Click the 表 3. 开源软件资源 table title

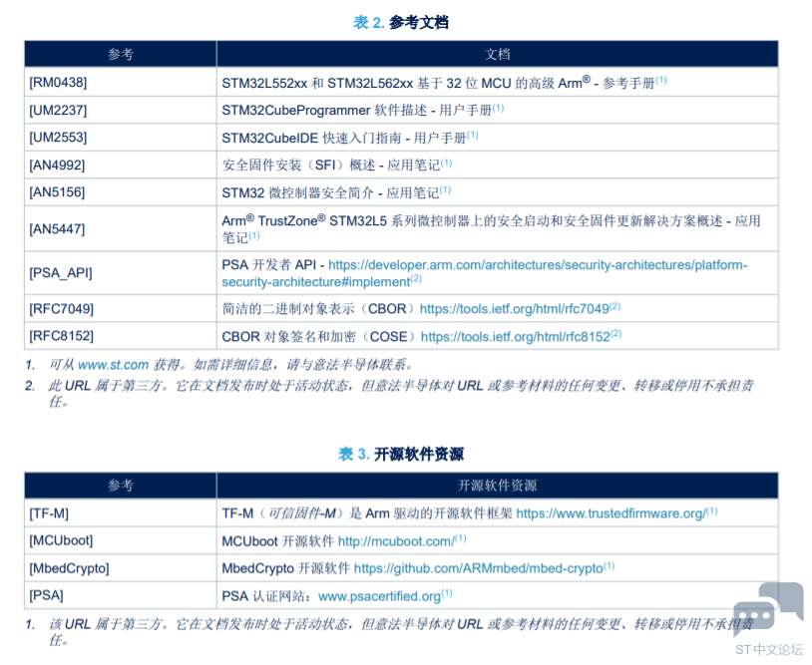point(401,454)
